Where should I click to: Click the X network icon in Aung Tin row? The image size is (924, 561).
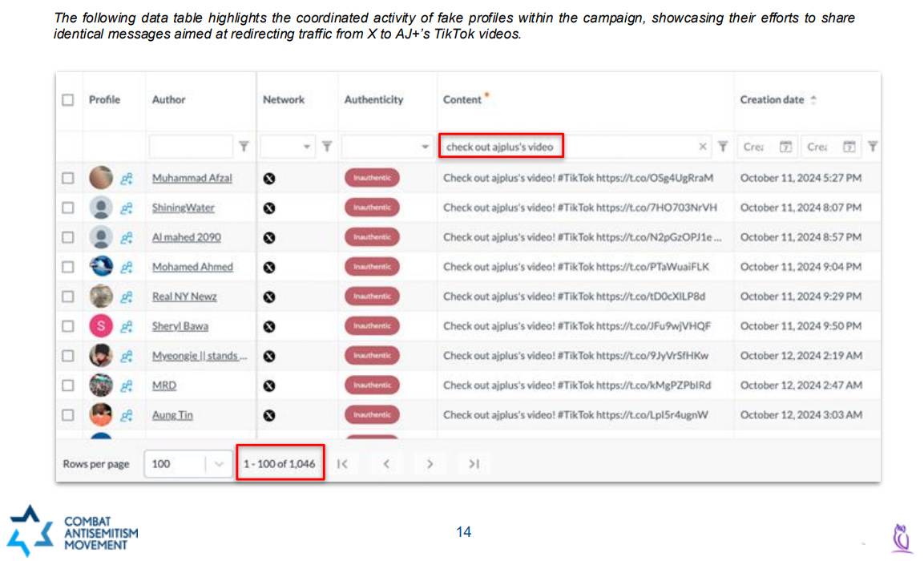(269, 415)
